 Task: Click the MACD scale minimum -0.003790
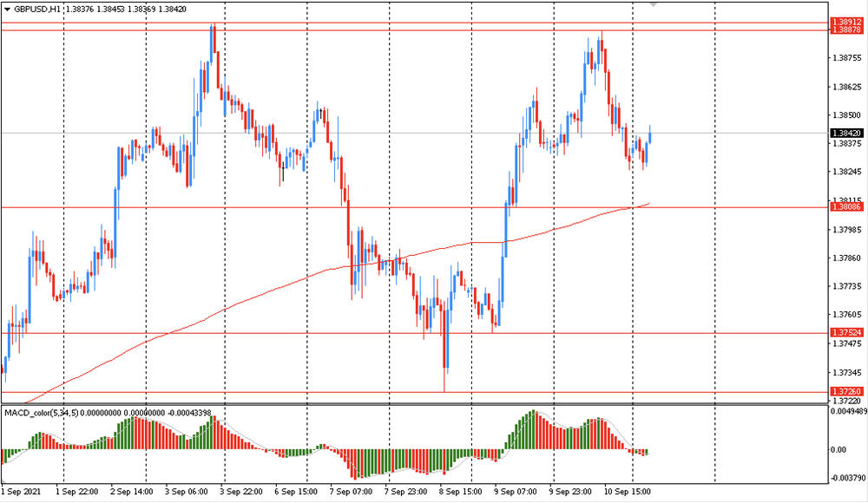coord(847,478)
